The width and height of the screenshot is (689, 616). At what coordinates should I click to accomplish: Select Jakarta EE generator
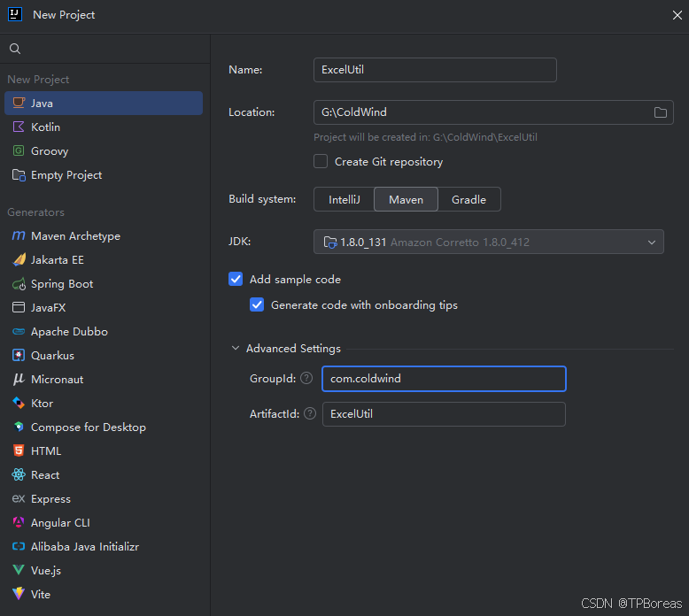click(104, 260)
